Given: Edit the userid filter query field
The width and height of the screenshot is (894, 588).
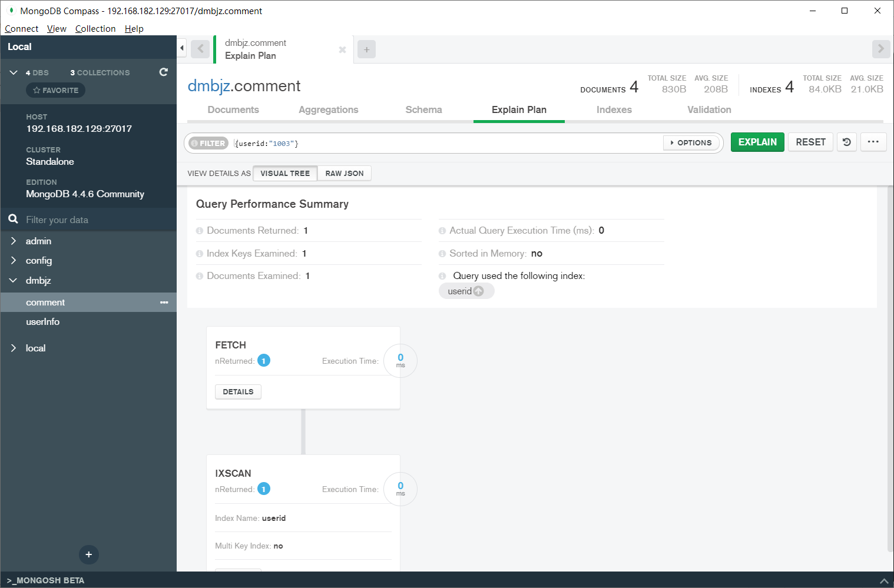Looking at the screenshot, I should [448, 143].
